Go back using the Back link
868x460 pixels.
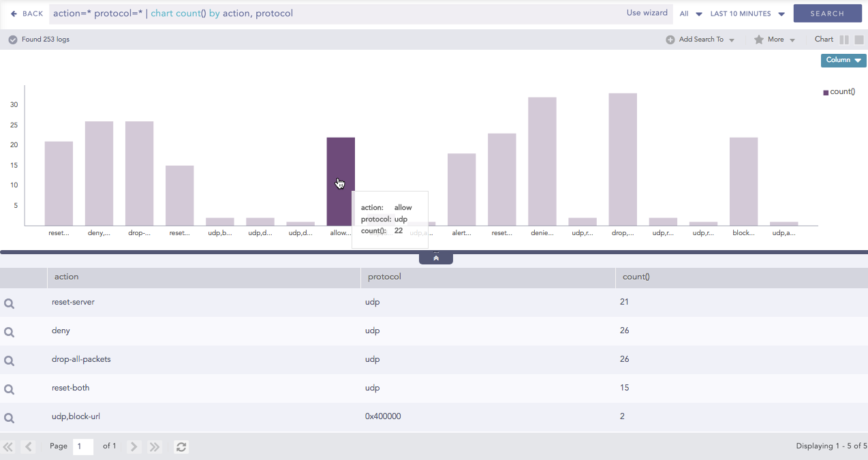(27, 14)
